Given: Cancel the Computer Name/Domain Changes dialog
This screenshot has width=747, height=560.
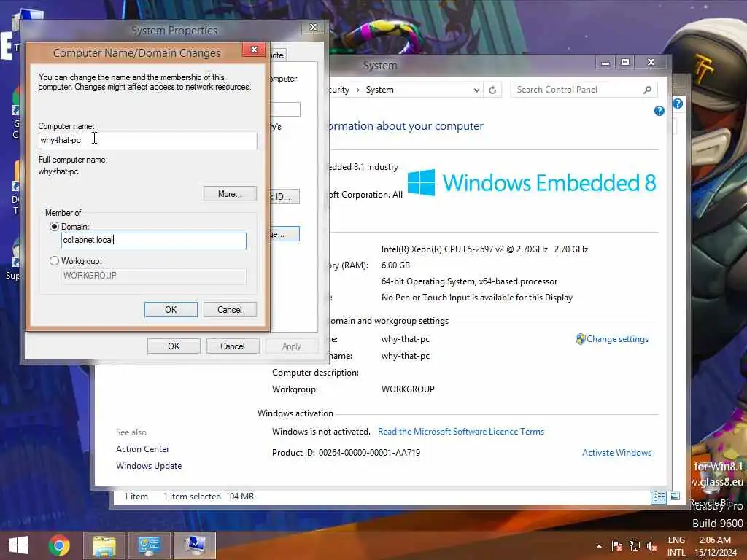Looking at the screenshot, I should click(x=230, y=309).
